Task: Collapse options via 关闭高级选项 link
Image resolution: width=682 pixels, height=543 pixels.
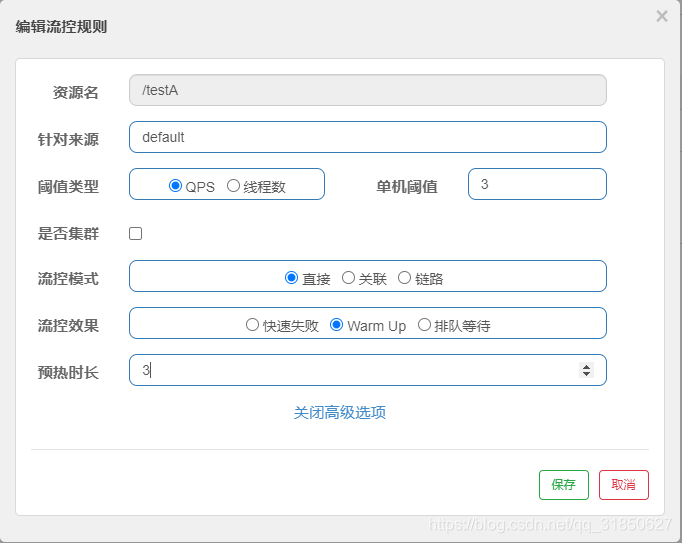Action: click(x=340, y=412)
